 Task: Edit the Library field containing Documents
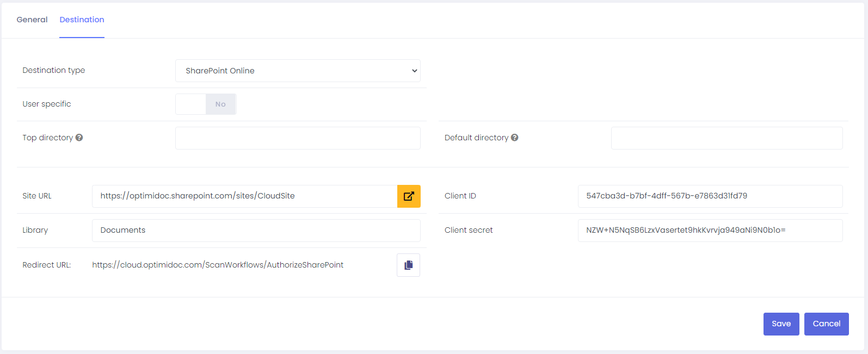pyautogui.click(x=256, y=231)
